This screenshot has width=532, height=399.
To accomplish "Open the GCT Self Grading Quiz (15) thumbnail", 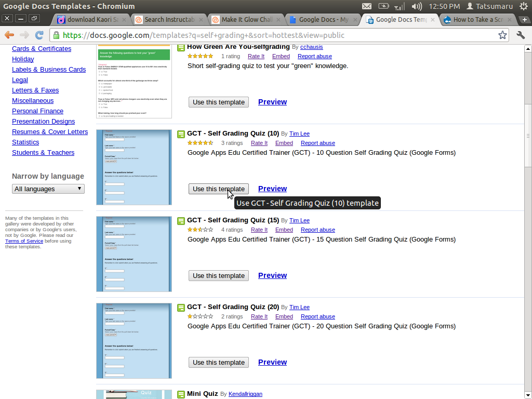I will click(134, 254).
